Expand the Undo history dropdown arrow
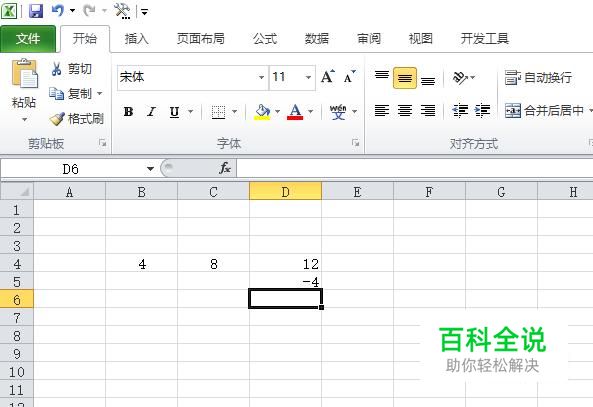593x407 pixels. [72, 11]
